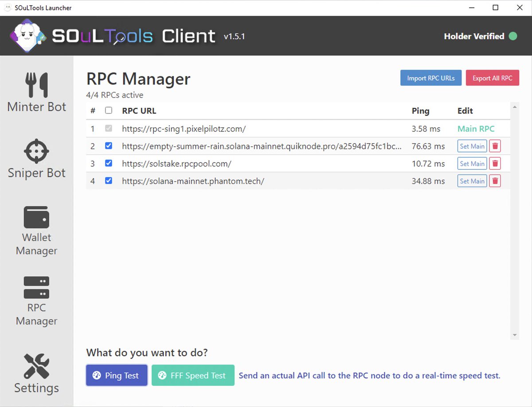
Task: Select the https://solstake.rpcpool.com/ URL text
Action: click(x=177, y=164)
